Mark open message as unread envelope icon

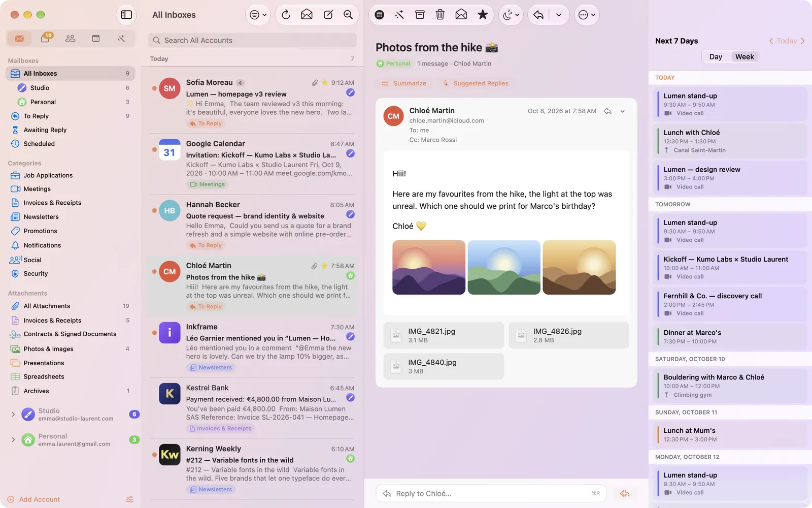click(x=461, y=15)
